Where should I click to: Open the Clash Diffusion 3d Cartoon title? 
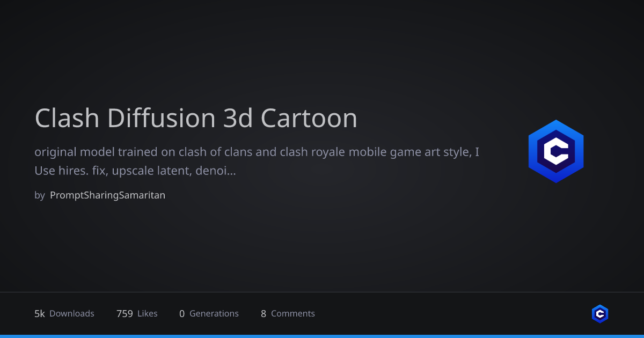tap(196, 118)
